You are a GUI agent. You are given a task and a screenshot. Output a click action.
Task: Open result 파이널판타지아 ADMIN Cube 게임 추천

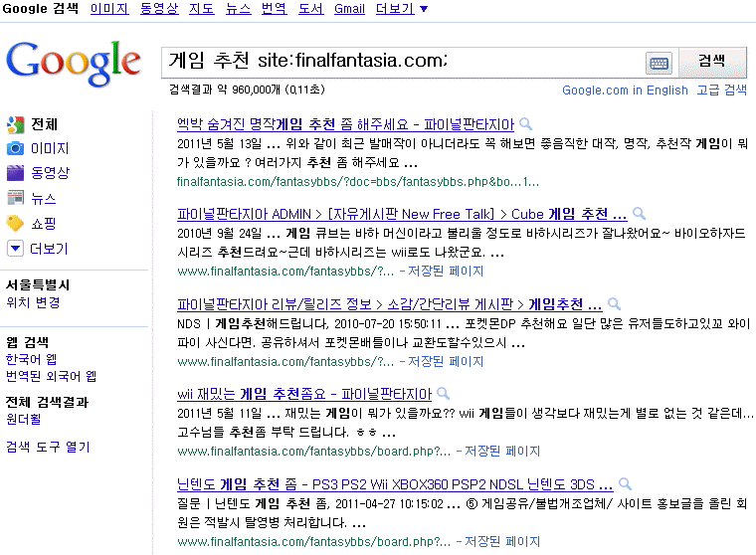pos(402,214)
